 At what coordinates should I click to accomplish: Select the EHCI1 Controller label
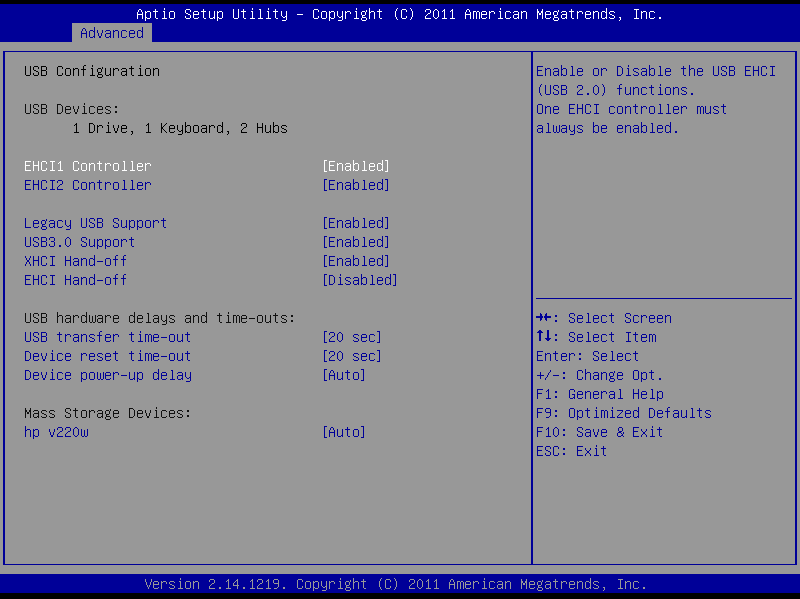click(88, 166)
